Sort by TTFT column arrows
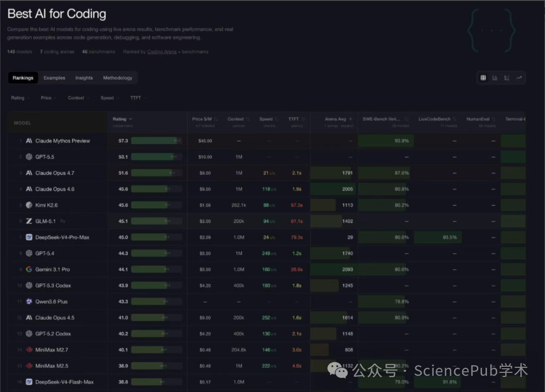This screenshot has width=545, height=392. pyautogui.click(x=303, y=119)
